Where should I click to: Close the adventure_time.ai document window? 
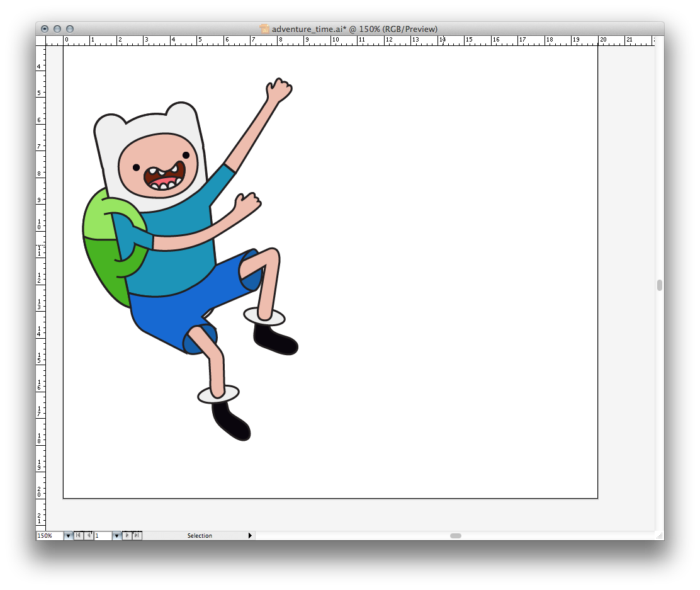(45, 29)
